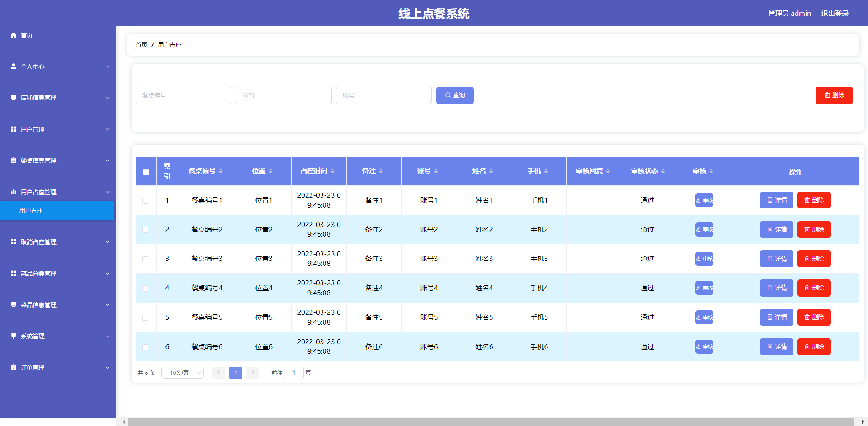The image size is (868, 426).
Task: Click the horizontal scrollbar at page bottom
Action: (491, 422)
